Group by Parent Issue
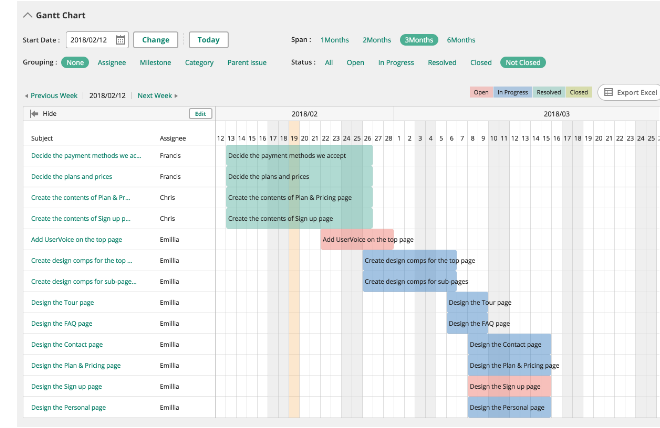Screen dimensions: 660x428 [246, 63]
